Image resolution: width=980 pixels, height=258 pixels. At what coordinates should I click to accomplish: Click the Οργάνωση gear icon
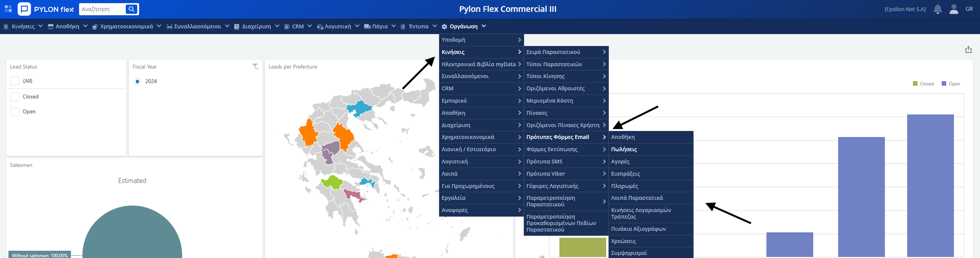click(444, 26)
